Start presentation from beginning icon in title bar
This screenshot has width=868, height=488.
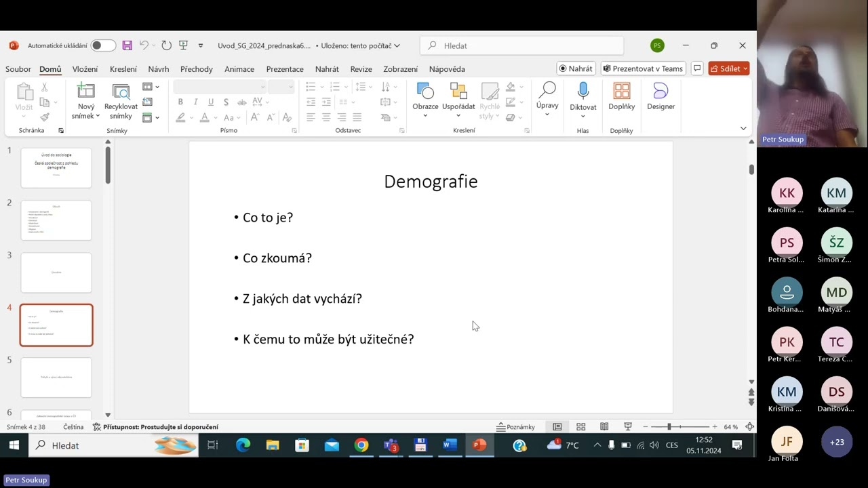coord(183,45)
